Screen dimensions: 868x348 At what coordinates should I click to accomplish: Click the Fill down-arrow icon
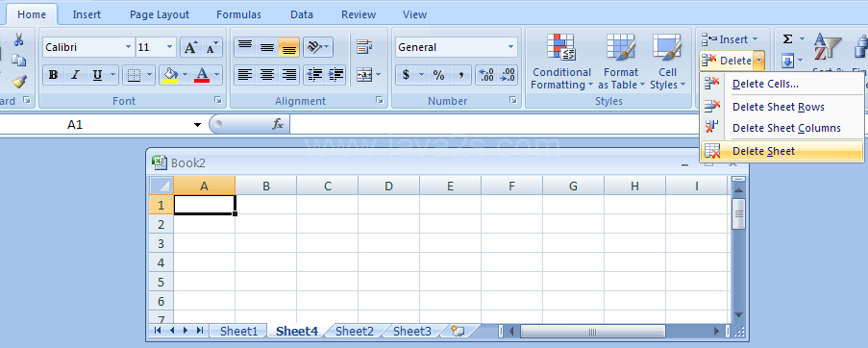point(787,60)
